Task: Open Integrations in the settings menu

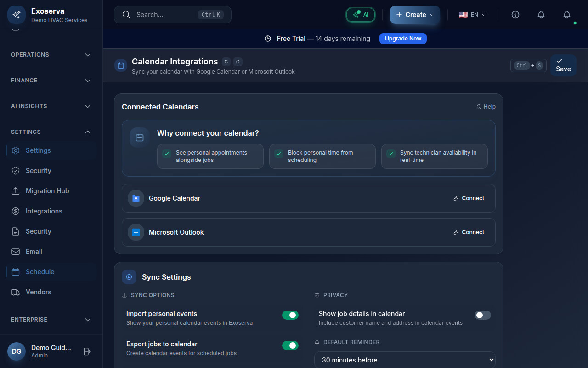Action: [44, 211]
